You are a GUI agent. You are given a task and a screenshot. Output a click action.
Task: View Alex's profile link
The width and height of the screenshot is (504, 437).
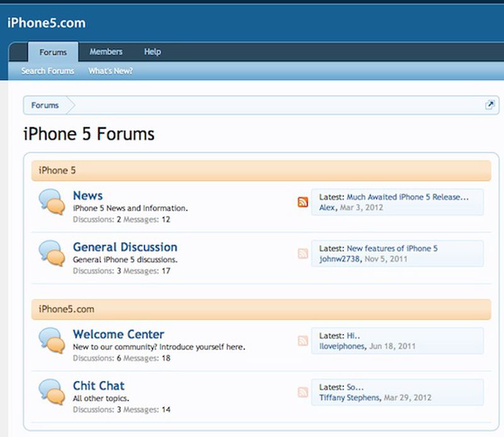[x=323, y=206]
